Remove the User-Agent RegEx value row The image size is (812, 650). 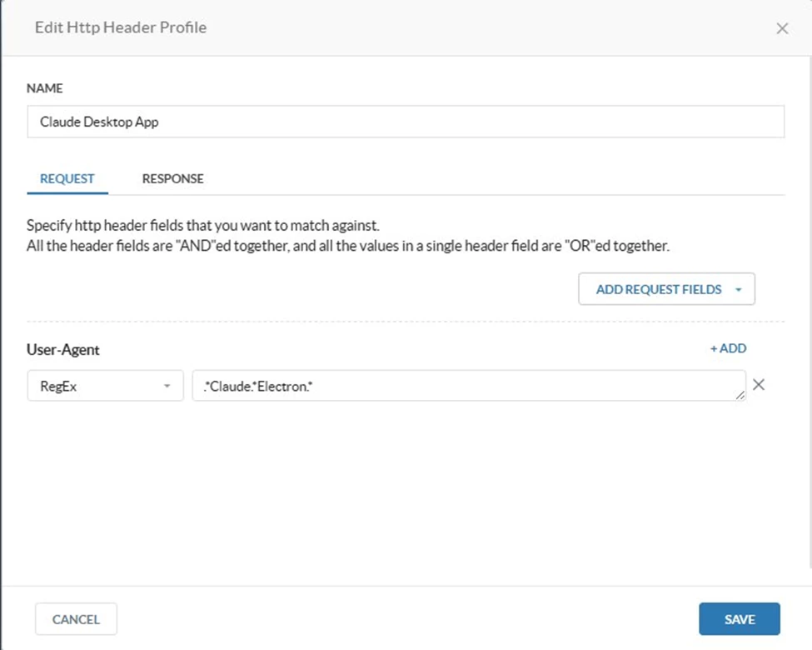pyautogui.click(x=759, y=385)
